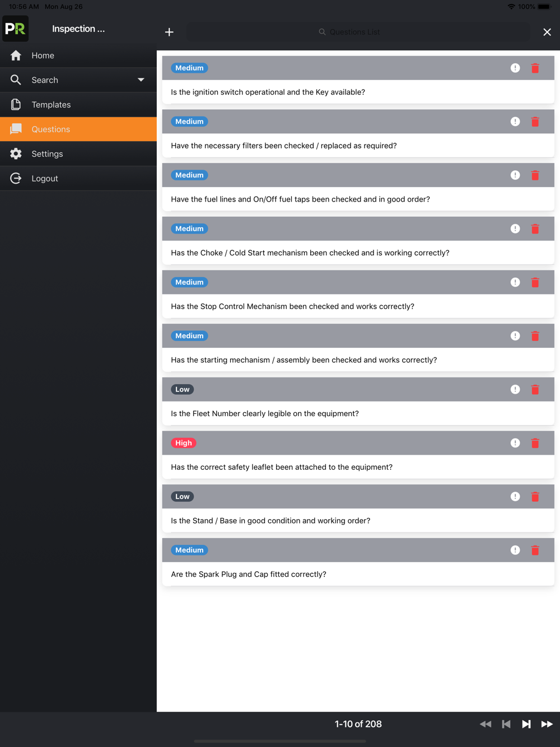
Task: Show info for necessary filters question
Action: click(x=515, y=122)
